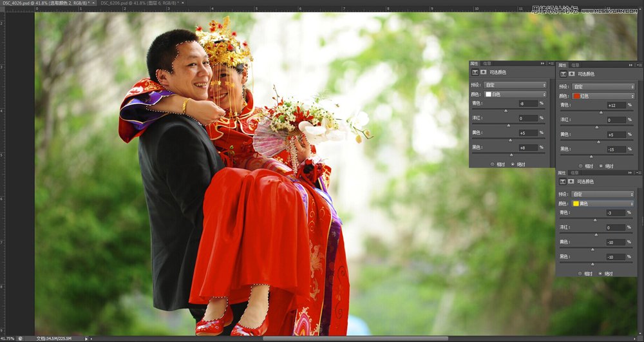
Task: Click the magenta value field in White color panel
Action: point(528,119)
